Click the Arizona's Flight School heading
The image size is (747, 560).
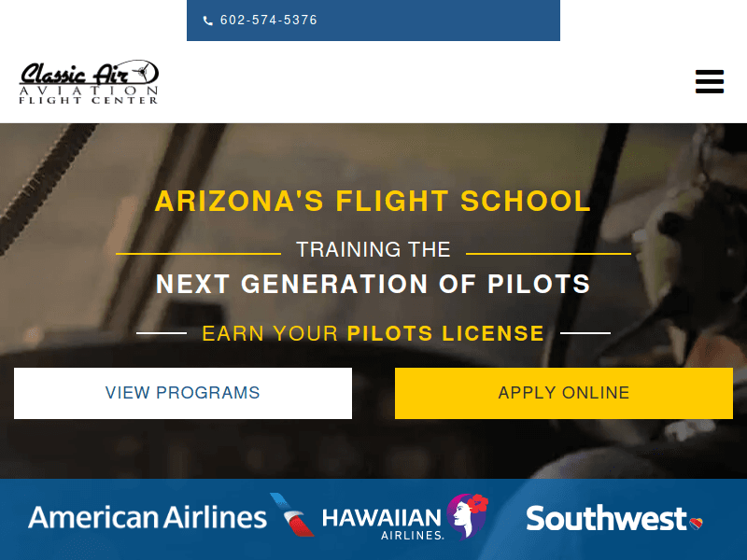click(x=373, y=201)
